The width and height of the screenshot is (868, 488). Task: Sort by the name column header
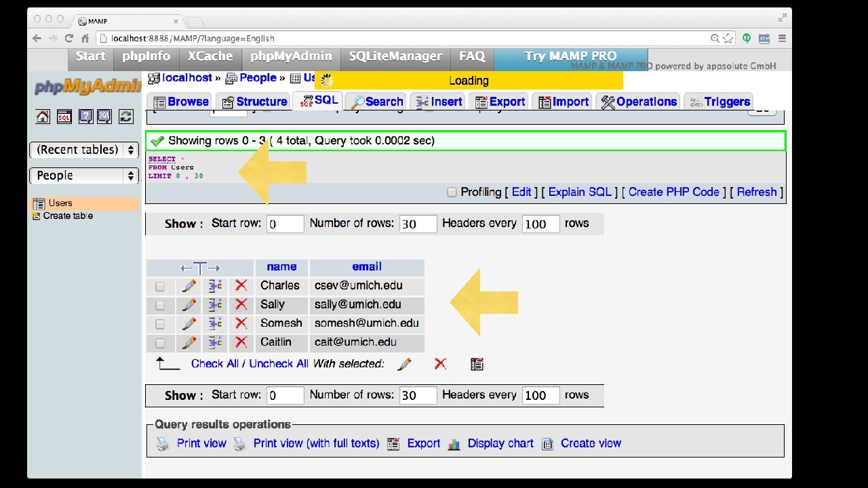pyautogui.click(x=281, y=267)
